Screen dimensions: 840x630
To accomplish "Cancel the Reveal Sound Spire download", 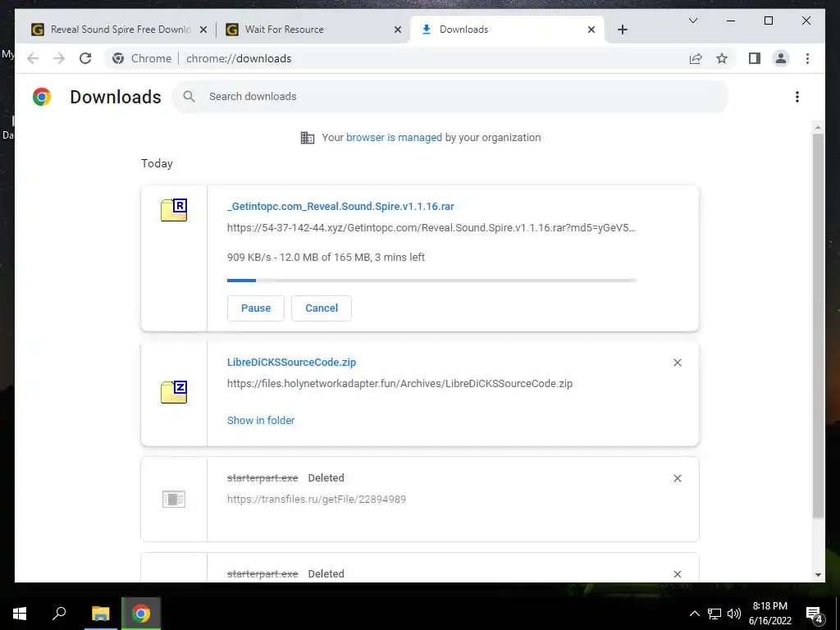I will click(322, 308).
